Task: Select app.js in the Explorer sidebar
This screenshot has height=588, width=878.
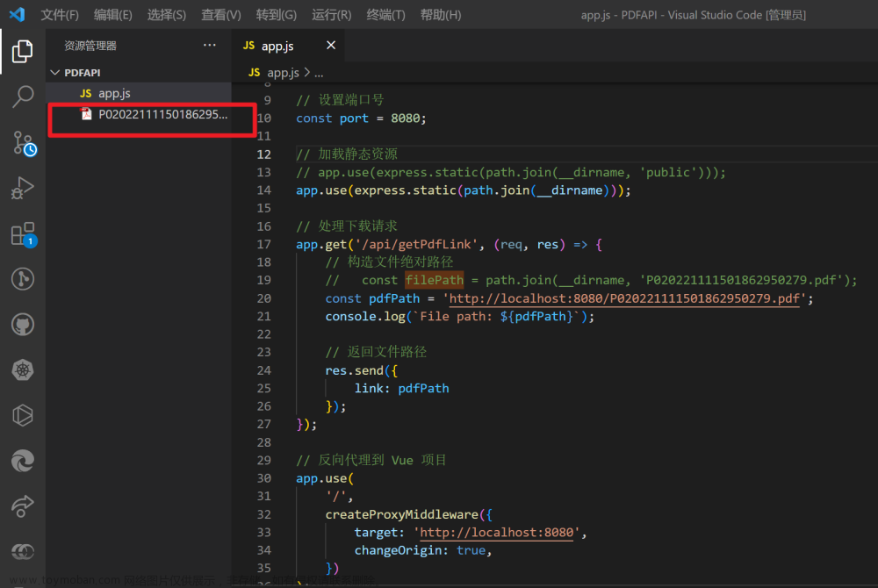Action: (115, 93)
